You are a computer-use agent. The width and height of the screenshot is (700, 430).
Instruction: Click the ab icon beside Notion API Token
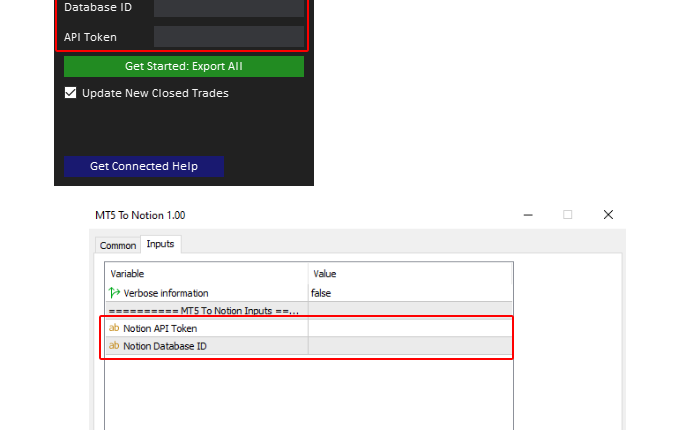pos(114,328)
